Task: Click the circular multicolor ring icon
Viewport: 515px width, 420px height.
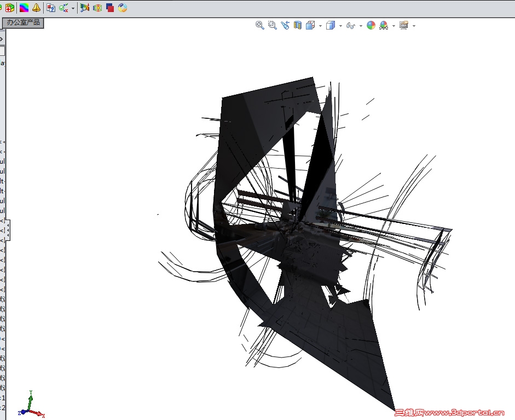Action: [123, 8]
